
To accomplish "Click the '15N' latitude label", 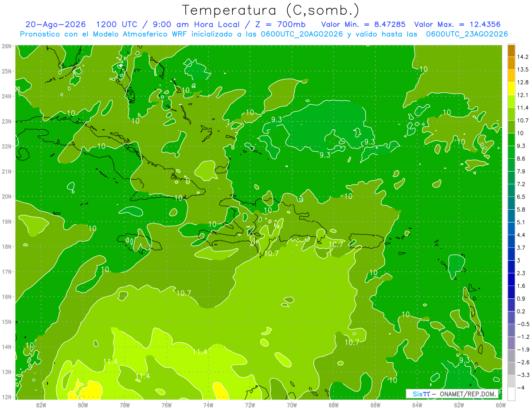I will click(x=7, y=321).
